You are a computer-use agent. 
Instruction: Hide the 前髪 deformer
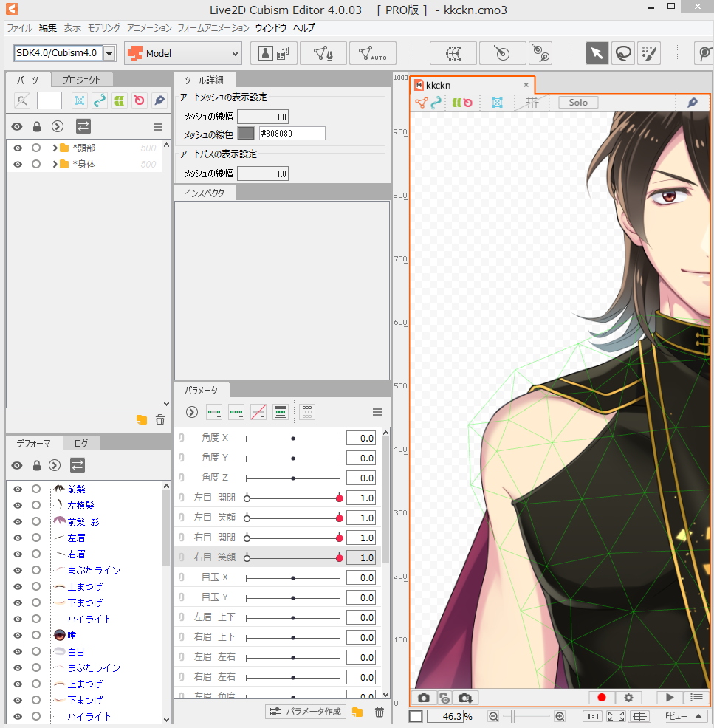(18, 490)
